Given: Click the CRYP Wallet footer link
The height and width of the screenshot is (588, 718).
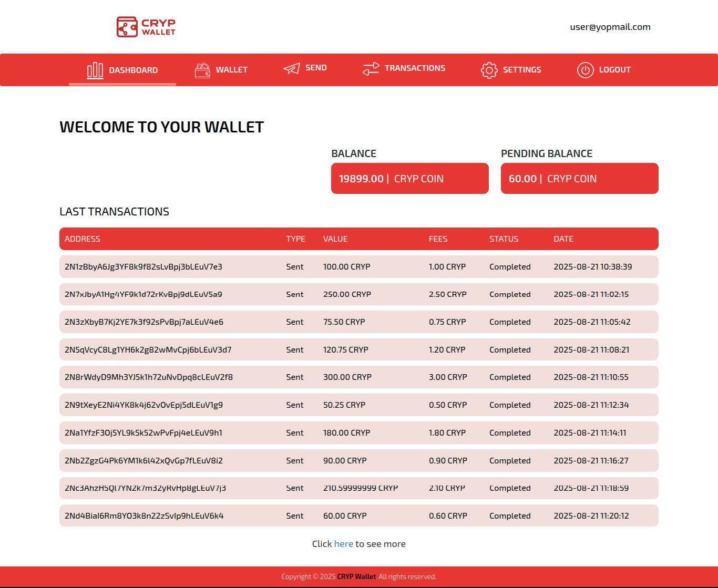Looking at the screenshot, I should [356, 576].
